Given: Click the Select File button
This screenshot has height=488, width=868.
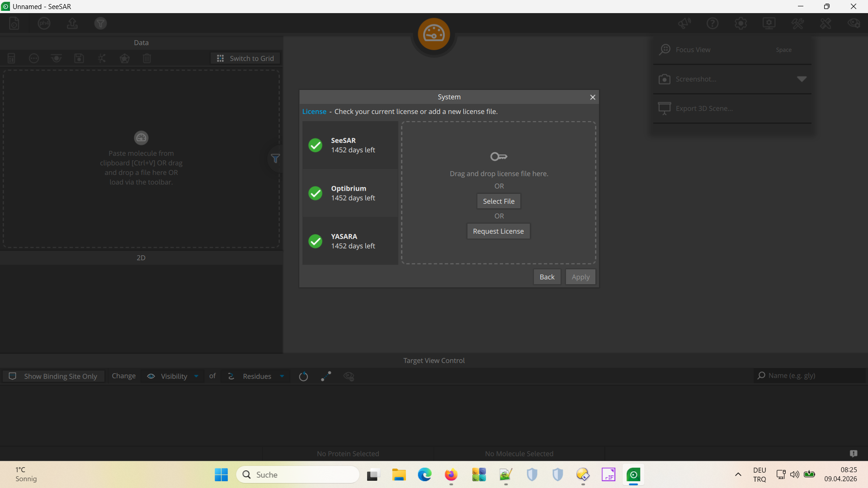Looking at the screenshot, I should (498, 202).
